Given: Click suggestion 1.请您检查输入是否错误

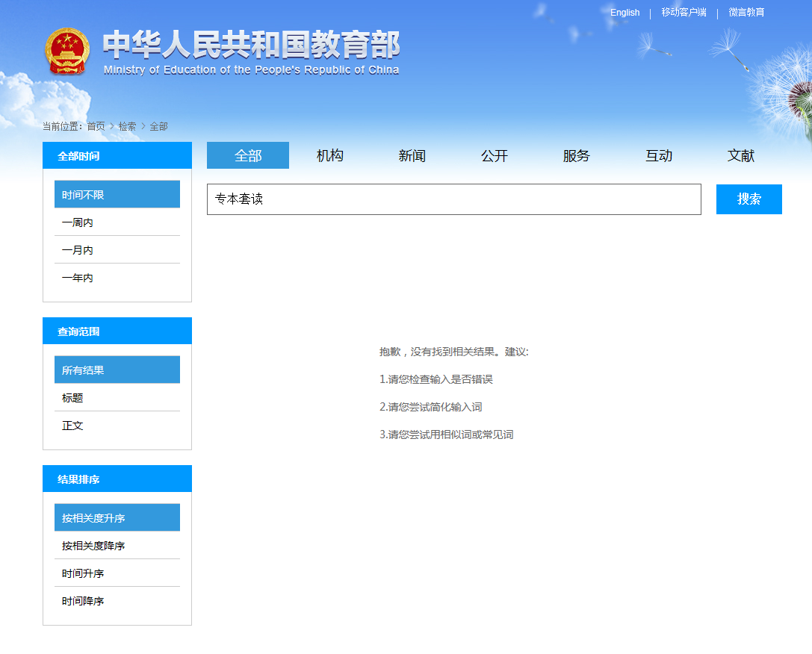Looking at the screenshot, I should pos(436,379).
